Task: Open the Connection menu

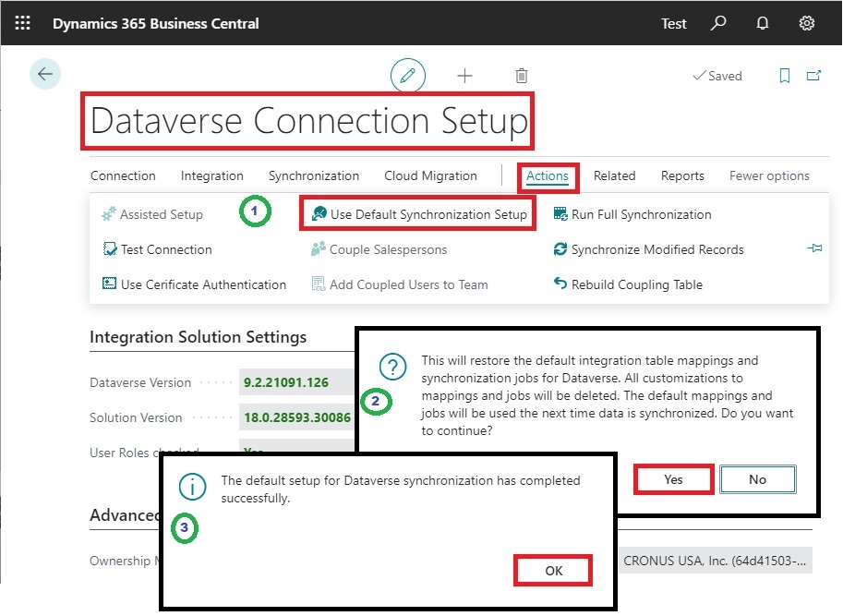Action: (x=123, y=175)
